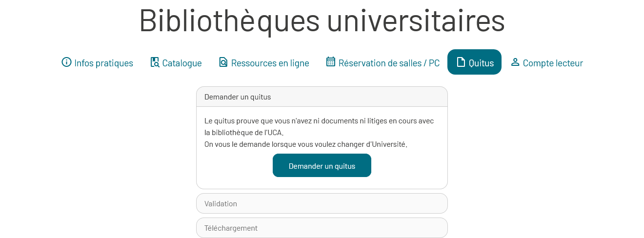The height and width of the screenshot is (238, 644).
Task: Select the active Quitus tab label
Action: (481, 63)
